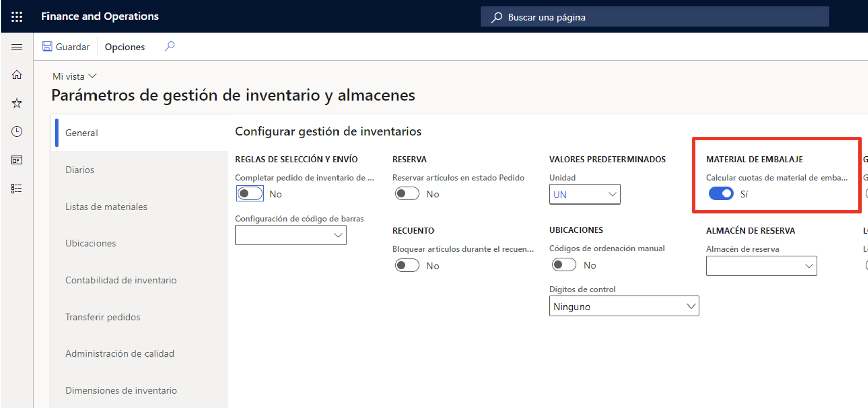Click the 'RECUENTO' group label
This screenshot has width=868, height=408.
point(413,231)
